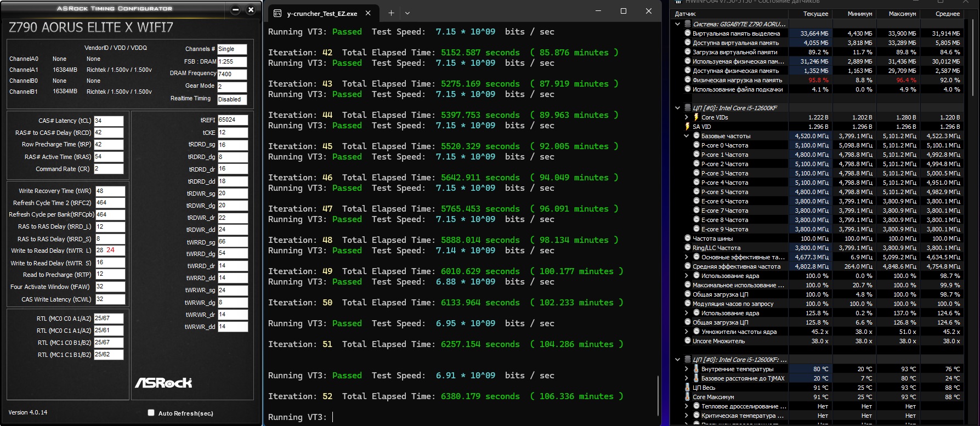The image size is (980, 426).
Task: Click the thermometer icon for Внутренние температуры
Action: [x=696, y=369]
